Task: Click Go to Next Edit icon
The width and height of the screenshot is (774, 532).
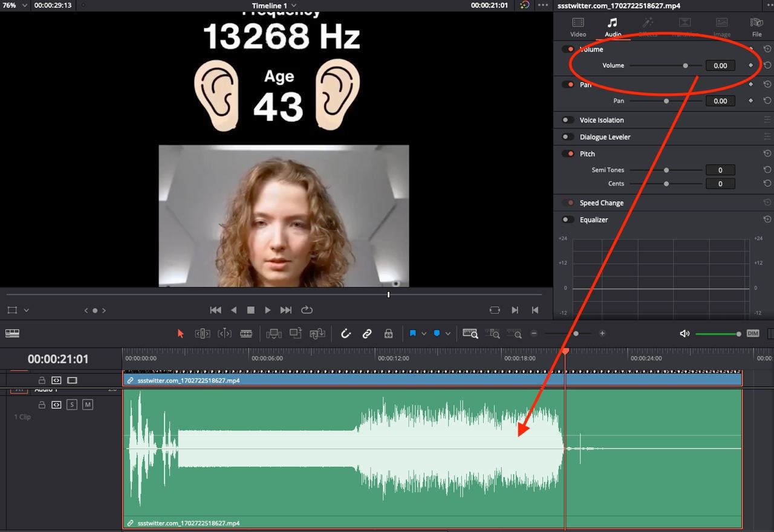Action: pos(515,310)
